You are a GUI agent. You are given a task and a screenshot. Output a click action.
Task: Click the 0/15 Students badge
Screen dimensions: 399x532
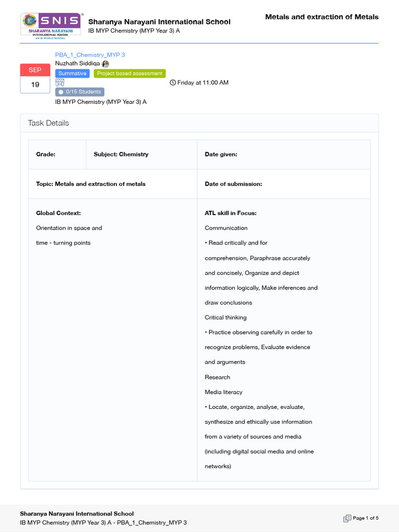[79, 92]
